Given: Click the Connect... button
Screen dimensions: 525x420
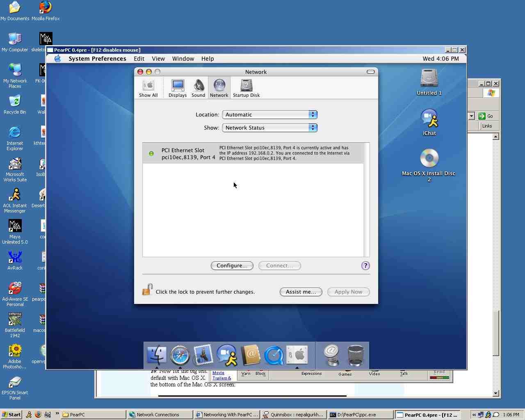Looking at the screenshot, I should point(280,266).
